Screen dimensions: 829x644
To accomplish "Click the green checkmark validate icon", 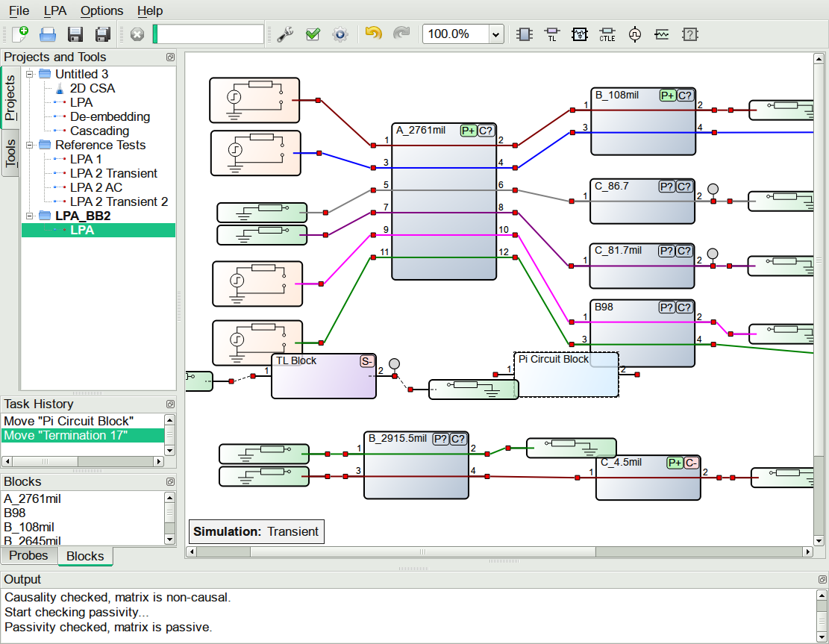I will point(313,34).
